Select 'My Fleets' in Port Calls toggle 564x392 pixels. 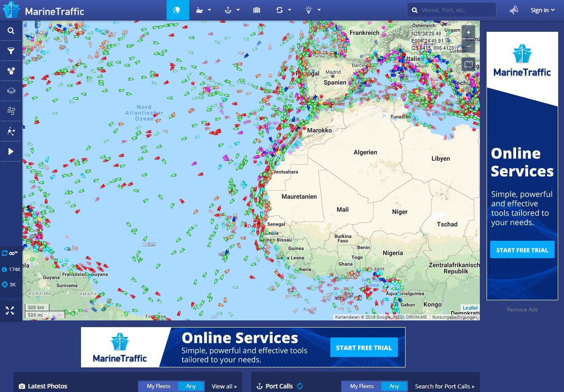pos(361,386)
